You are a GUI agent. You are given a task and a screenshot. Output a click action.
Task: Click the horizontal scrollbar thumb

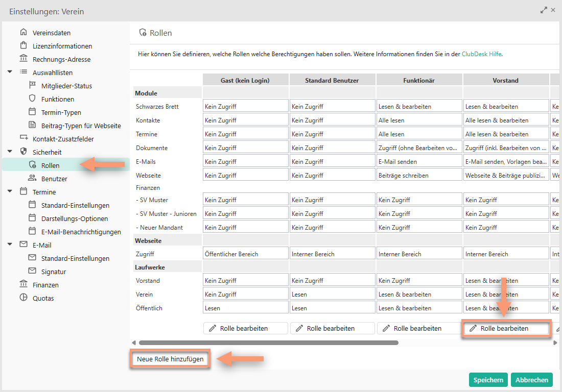pyautogui.click(x=269, y=342)
